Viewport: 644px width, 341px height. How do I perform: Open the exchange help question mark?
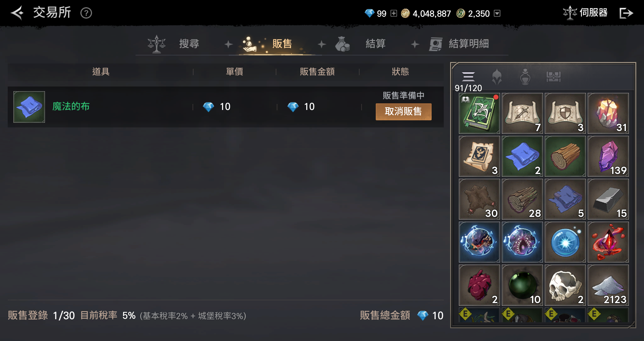[x=86, y=13]
